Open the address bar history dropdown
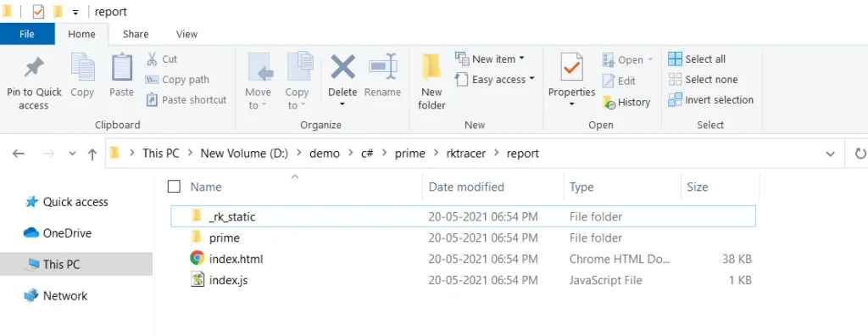Screen dimensions: 868x336 pyautogui.click(x=831, y=154)
